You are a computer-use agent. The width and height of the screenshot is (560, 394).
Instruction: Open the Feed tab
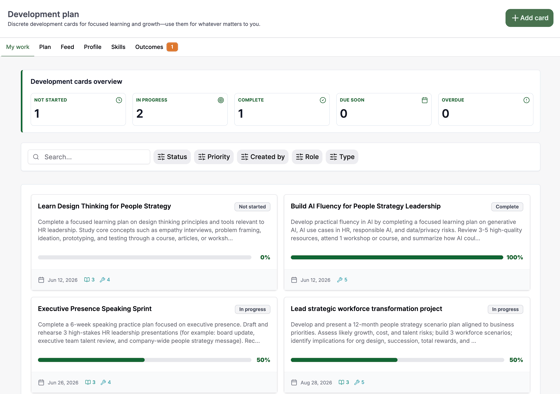(x=67, y=47)
